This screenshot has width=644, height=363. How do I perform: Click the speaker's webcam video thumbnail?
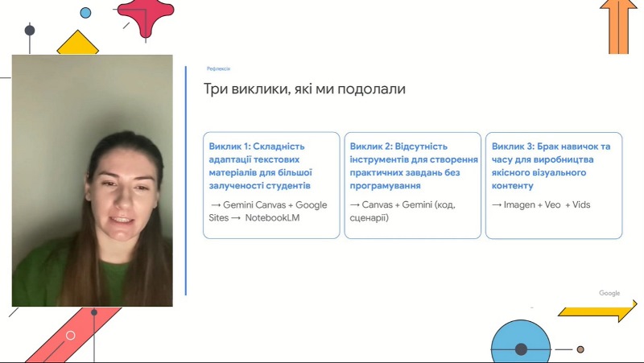coord(93,180)
